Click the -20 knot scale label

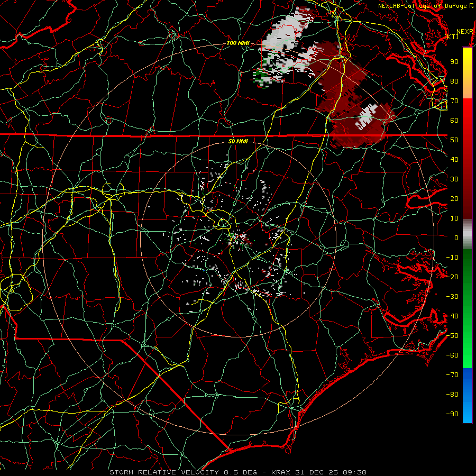tap(452, 277)
